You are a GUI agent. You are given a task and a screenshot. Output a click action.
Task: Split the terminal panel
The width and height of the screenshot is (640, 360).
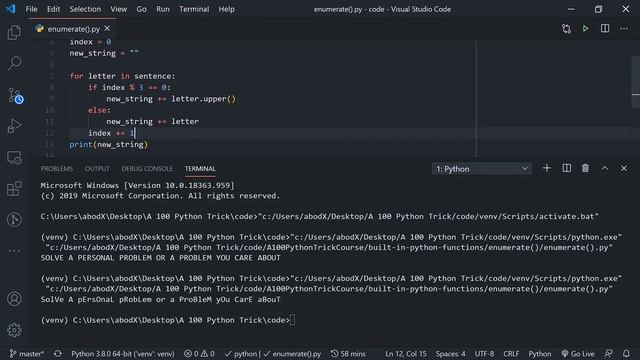pos(567,168)
